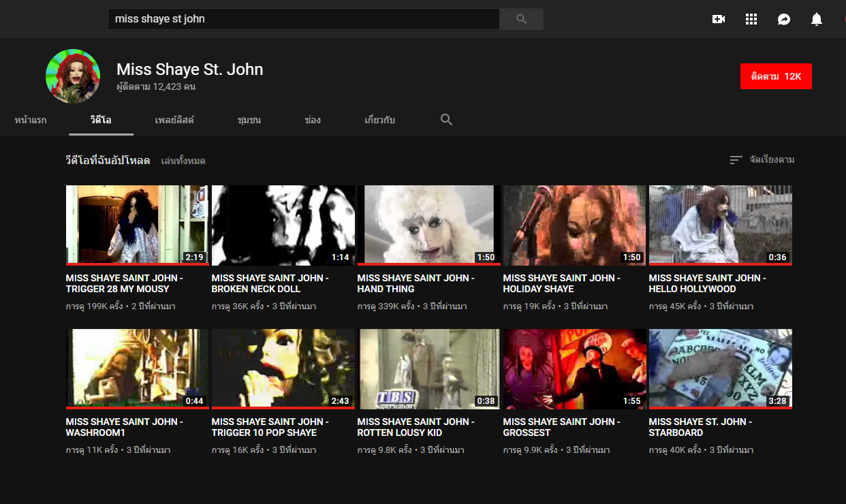Open the notifications bell

(817, 19)
